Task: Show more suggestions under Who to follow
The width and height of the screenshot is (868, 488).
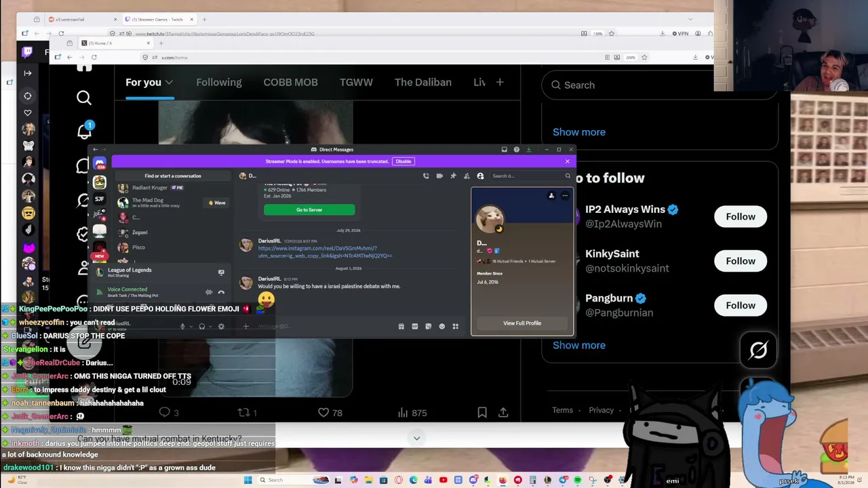Action: (x=579, y=345)
